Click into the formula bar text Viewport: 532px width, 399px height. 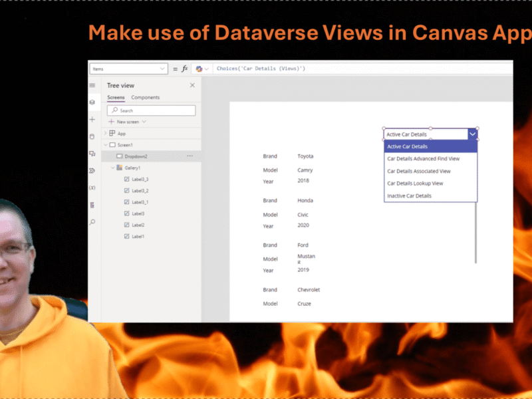click(x=261, y=68)
